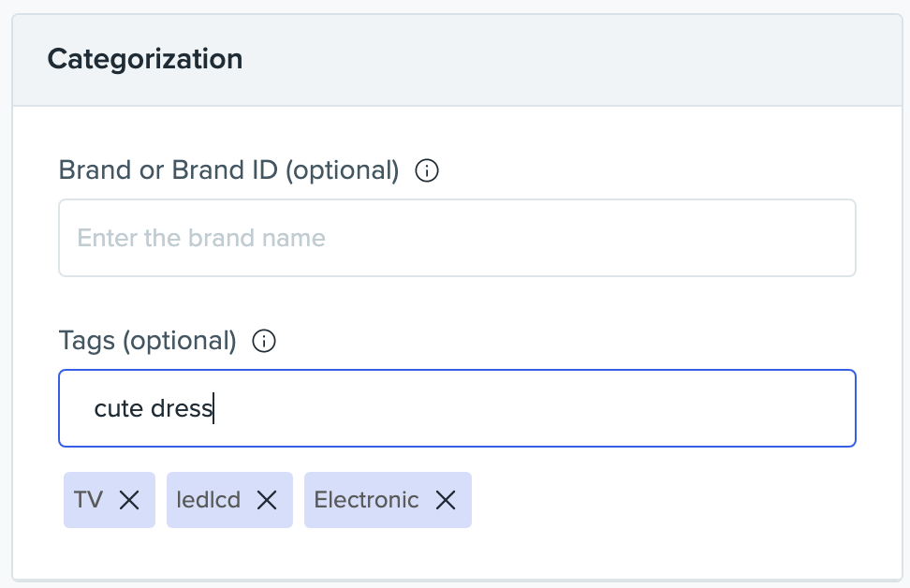This screenshot has height=588, width=910.
Task: Click info icon beside Brand or Brand ID
Action: (x=427, y=171)
